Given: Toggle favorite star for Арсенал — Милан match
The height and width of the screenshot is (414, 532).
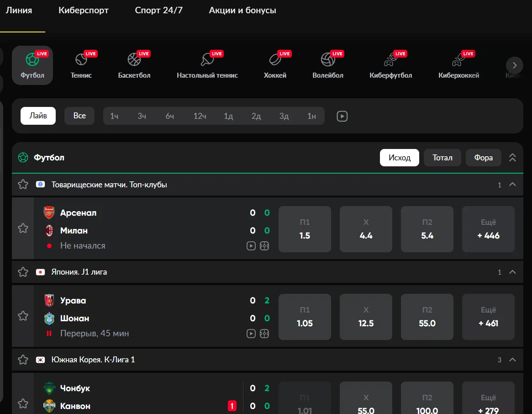Looking at the screenshot, I should coord(23,229).
